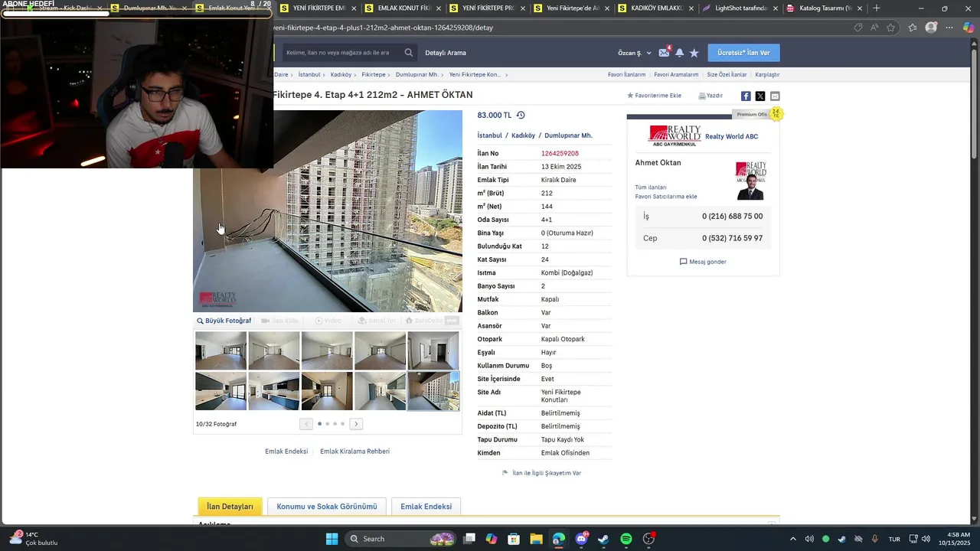Open favorites star icon in header
This screenshot has width=980, height=551.
coord(694,53)
